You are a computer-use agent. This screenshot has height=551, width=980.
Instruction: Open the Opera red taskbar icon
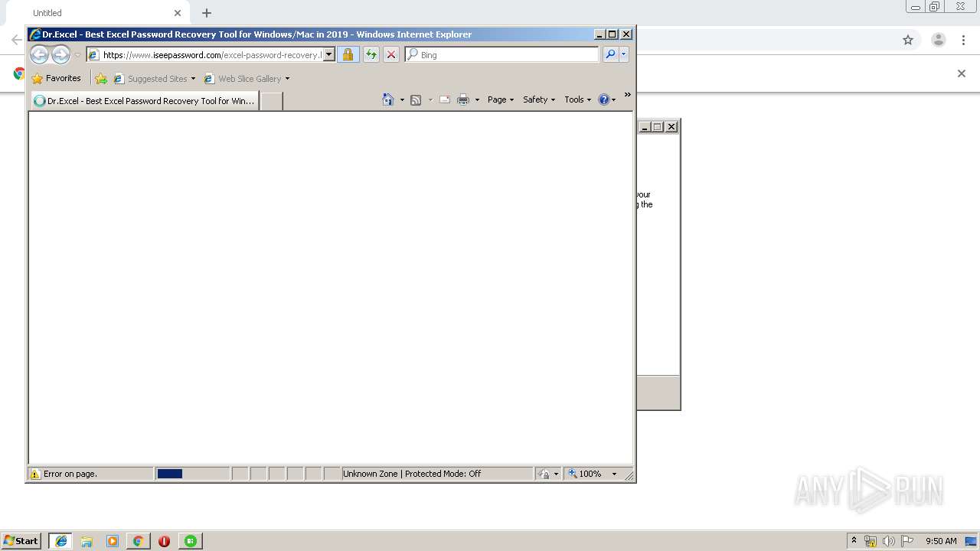(164, 541)
